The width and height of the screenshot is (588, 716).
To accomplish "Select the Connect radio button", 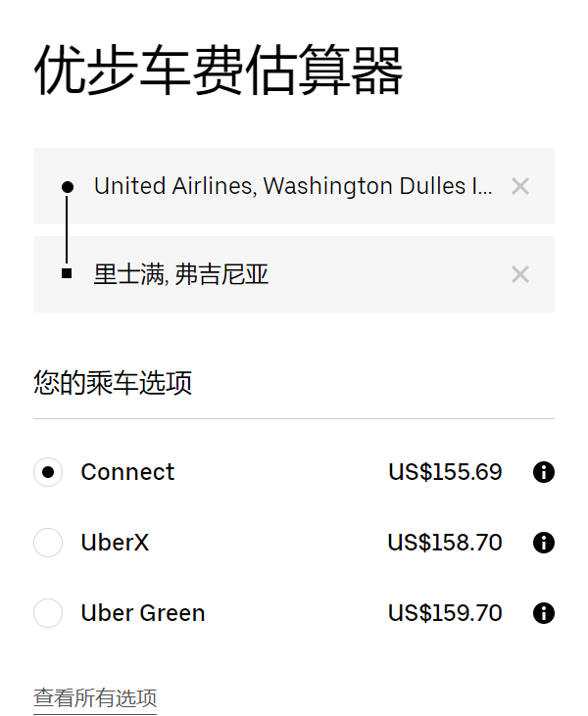I will (x=48, y=472).
